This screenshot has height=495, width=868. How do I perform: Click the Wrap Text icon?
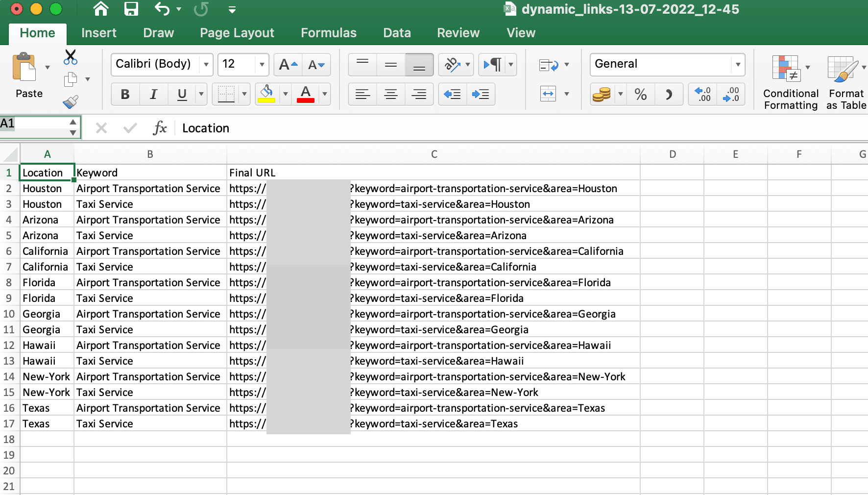549,65
